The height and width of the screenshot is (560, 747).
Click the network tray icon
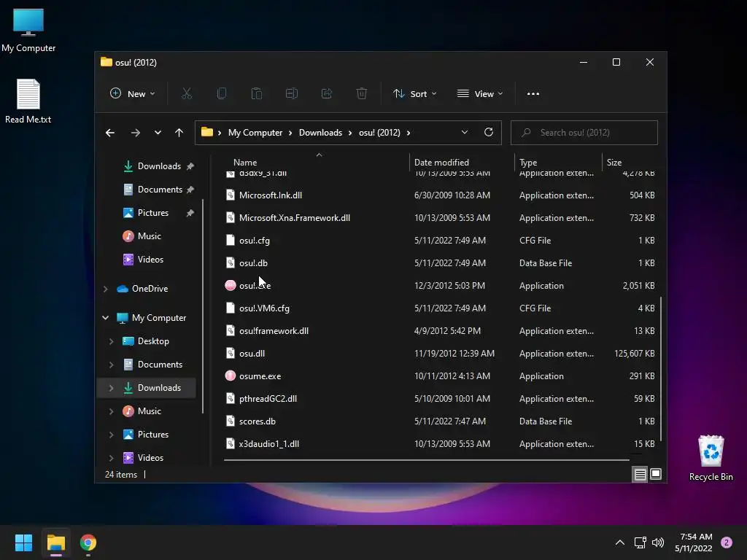coord(640,542)
